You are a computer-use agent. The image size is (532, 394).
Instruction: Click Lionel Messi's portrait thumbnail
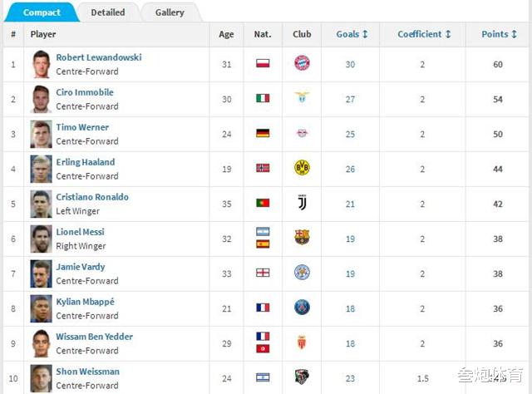[x=41, y=238]
